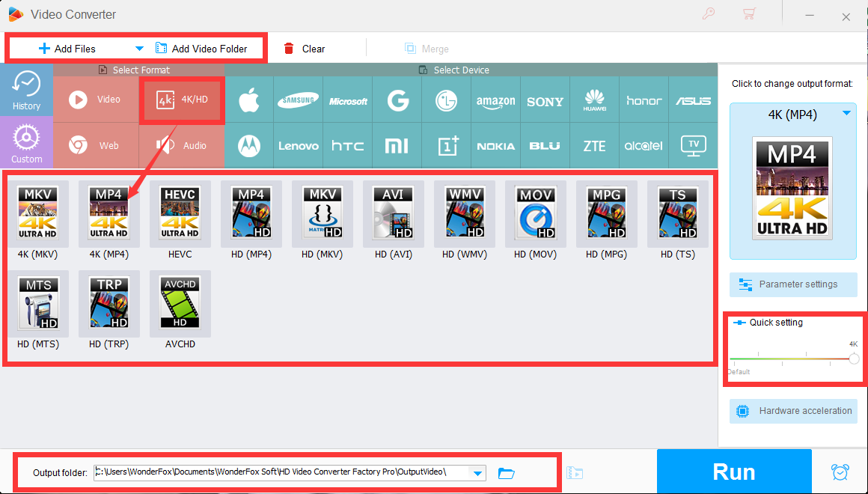Screen dimensions: 868x494
Task: Open Parameter settings
Action: click(x=793, y=284)
